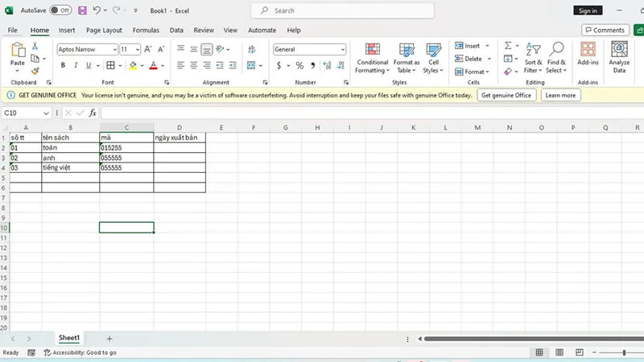
Task: Click the Insert Function fx icon
Action: (x=93, y=113)
